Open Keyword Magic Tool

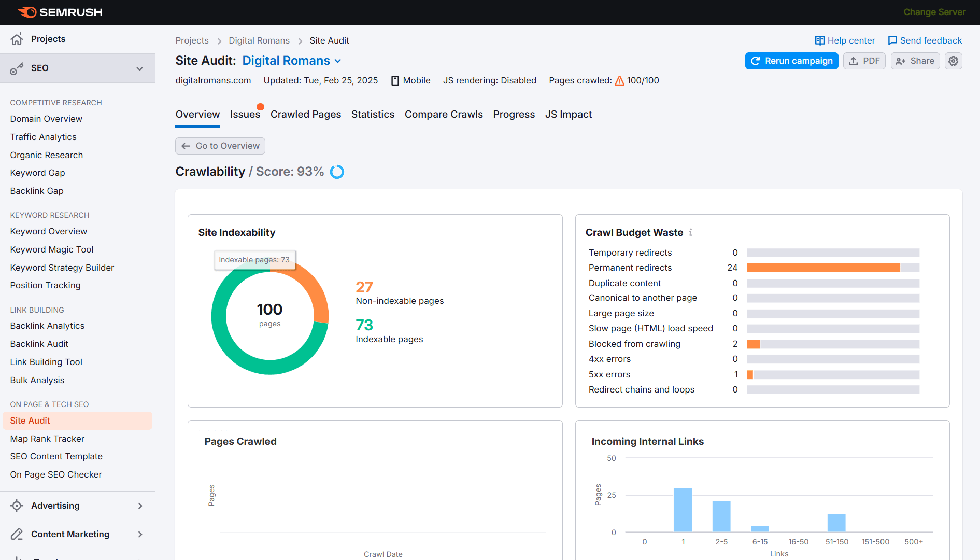(x=51, y=249)
